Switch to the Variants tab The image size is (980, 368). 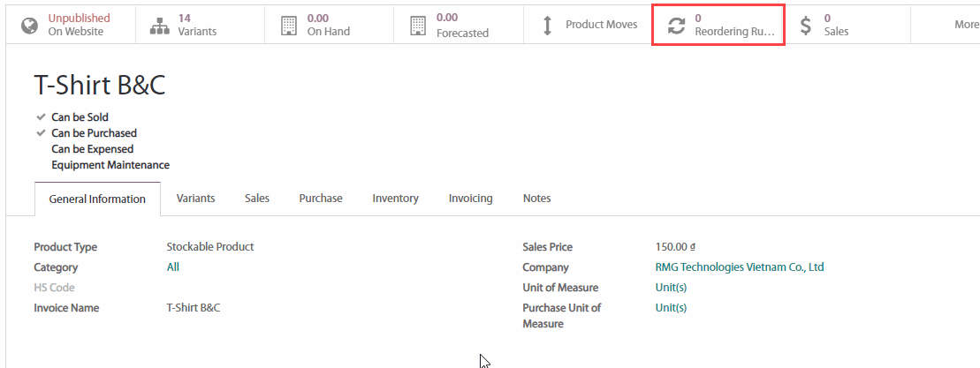click(x=195, y=199)
